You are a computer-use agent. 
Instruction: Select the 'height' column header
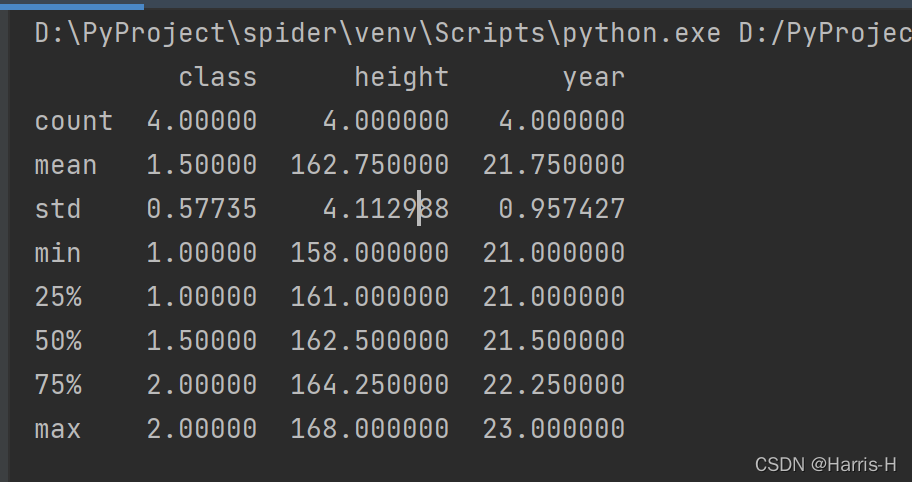(x=401, y=77)
